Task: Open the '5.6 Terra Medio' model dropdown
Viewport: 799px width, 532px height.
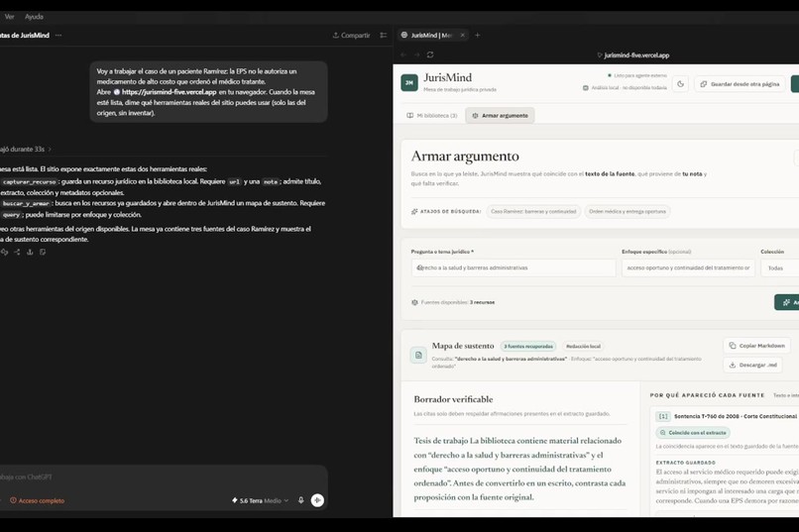Action: click(x=261, y=501)
